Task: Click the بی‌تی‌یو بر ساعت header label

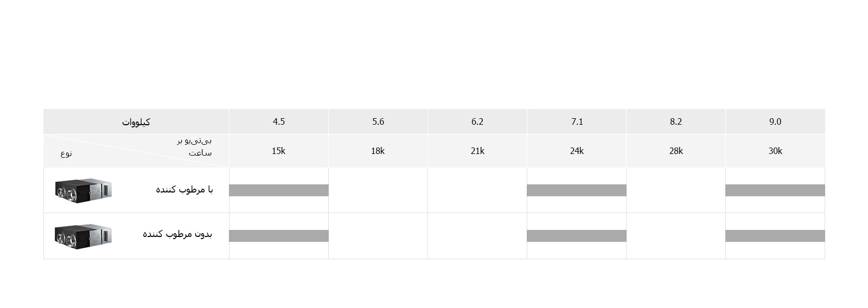Action: pos(195,146)
